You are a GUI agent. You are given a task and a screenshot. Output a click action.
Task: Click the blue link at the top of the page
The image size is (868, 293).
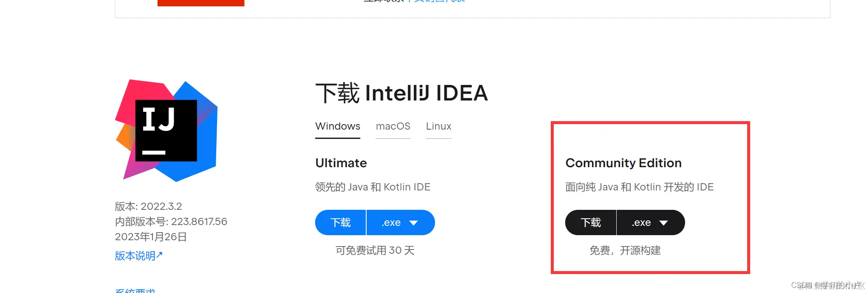(x=435, y=1)
